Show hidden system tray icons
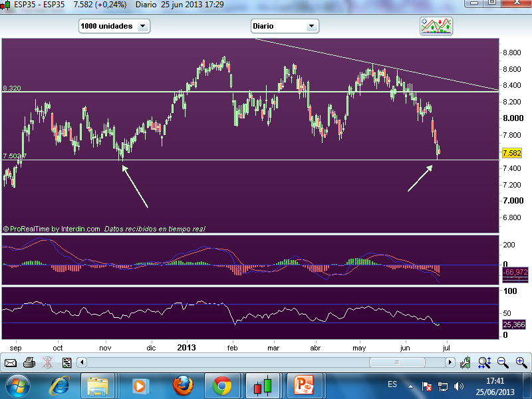 (410, 386)
